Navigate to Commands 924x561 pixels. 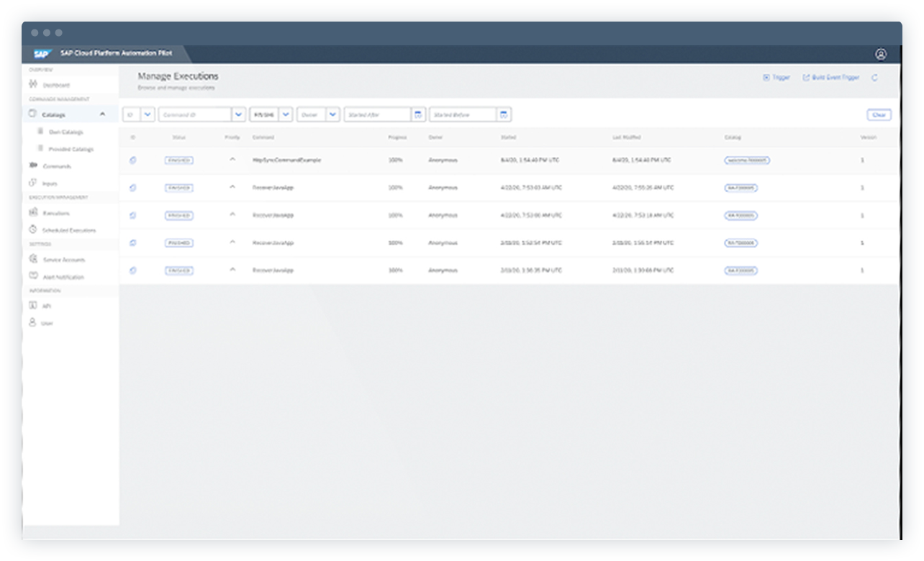tap(57, 166)
